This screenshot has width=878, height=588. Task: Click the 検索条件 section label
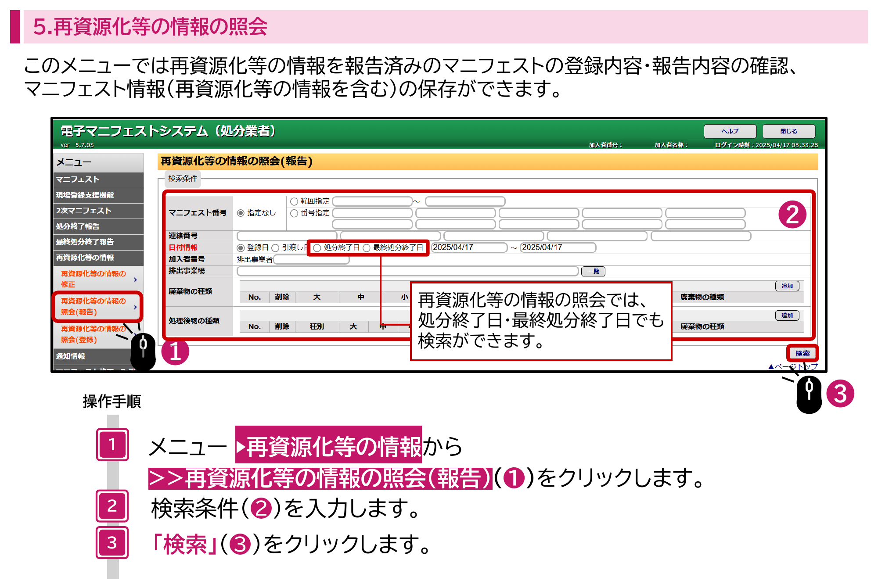pyautogui.click(x=183, y=179)
